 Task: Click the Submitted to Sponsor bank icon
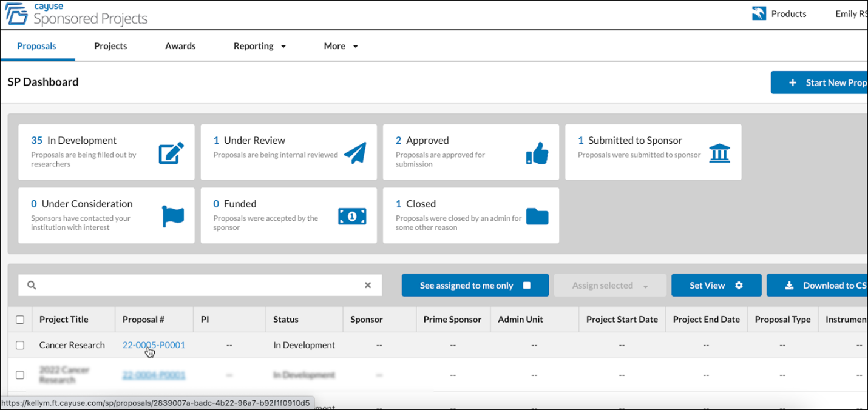719,153
